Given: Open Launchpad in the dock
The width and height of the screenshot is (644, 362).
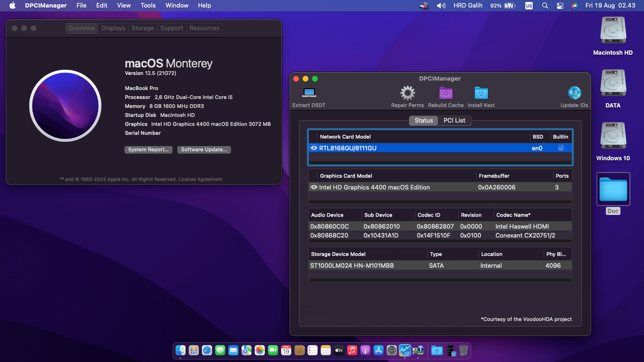Looking at the screenshot, I should [194, 350].
